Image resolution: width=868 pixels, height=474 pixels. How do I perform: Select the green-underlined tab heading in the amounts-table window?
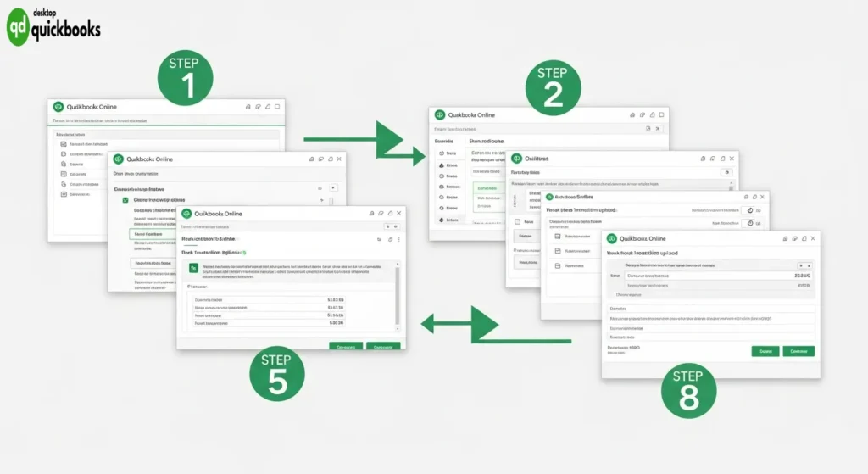[x=209, y=239]
